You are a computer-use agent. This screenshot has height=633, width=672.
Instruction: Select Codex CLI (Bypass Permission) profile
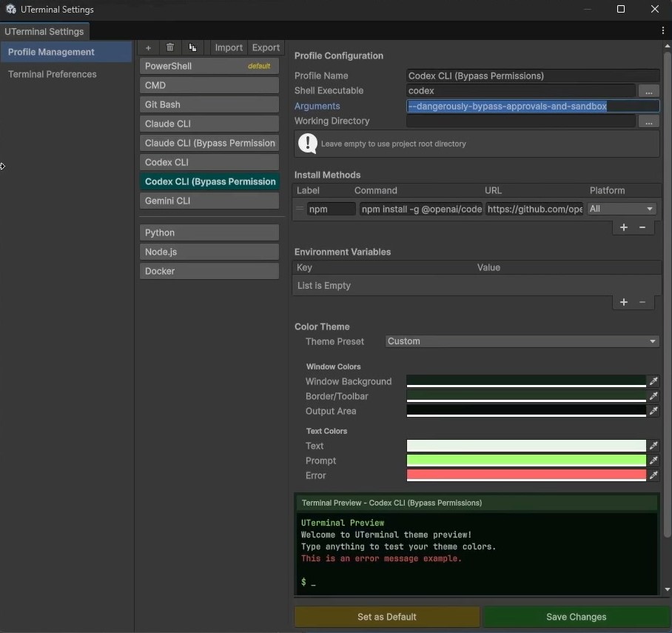209,182
